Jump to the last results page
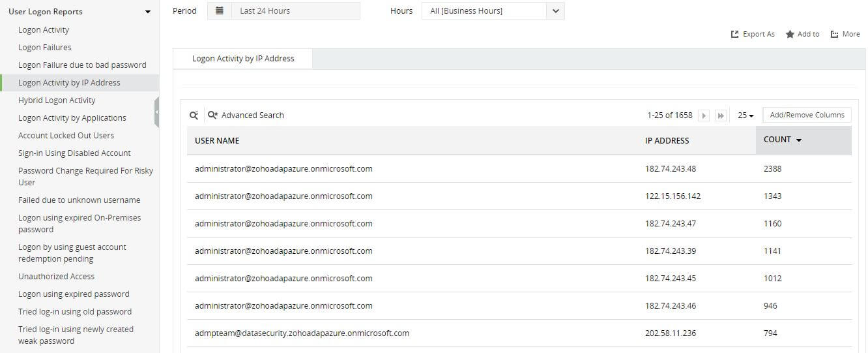 pos(721,115)
